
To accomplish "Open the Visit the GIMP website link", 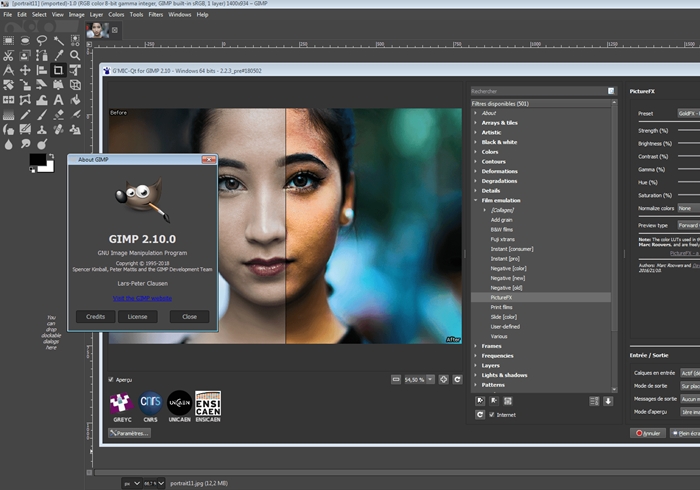I will [x=141, y=298].
